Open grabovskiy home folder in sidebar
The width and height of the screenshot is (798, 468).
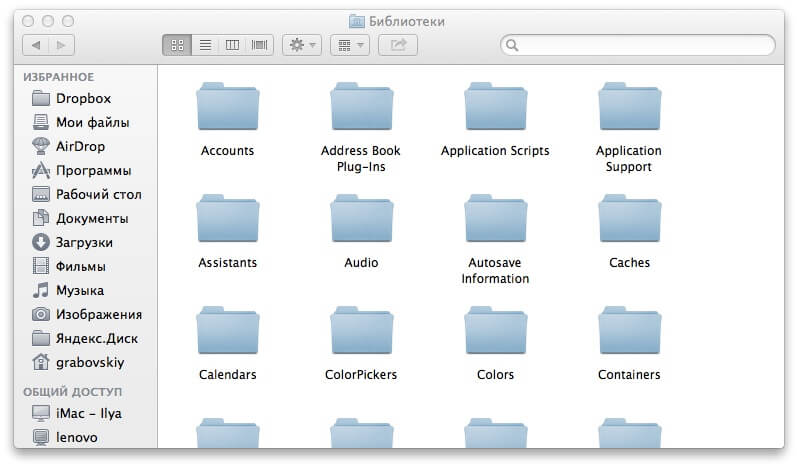(x=78, y=362)
